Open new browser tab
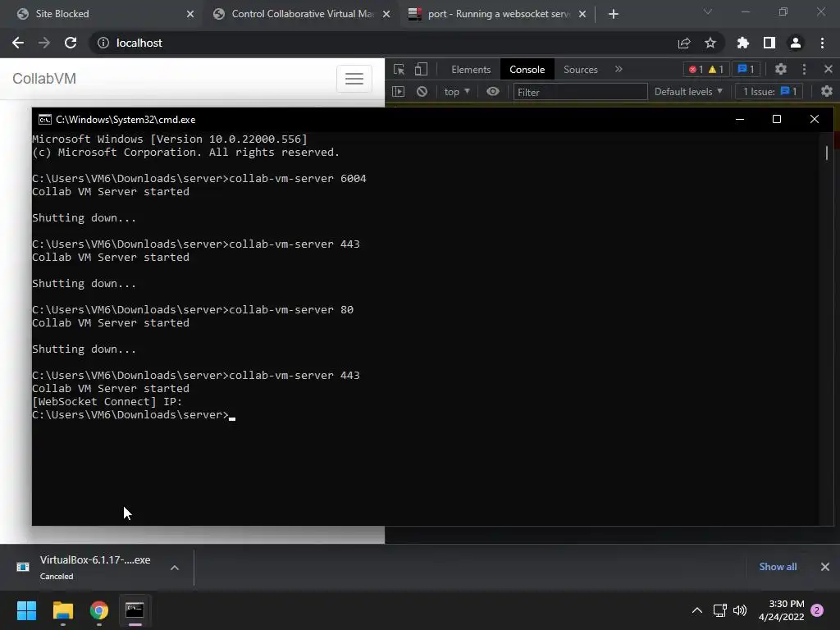 614,14
